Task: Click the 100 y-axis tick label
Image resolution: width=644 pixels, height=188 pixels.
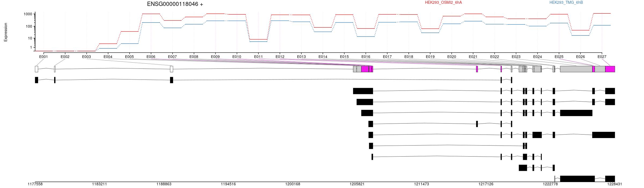Action: 30,26
